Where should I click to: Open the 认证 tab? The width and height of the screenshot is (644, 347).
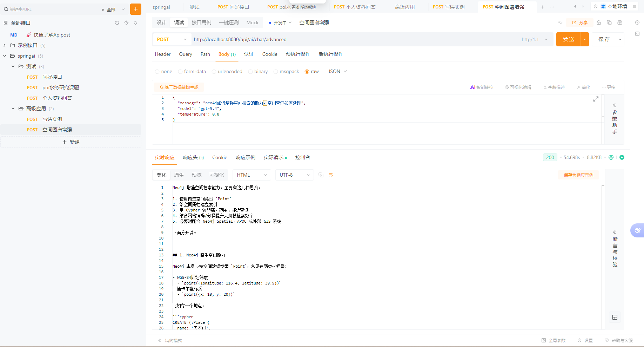[x=249, y=54]
